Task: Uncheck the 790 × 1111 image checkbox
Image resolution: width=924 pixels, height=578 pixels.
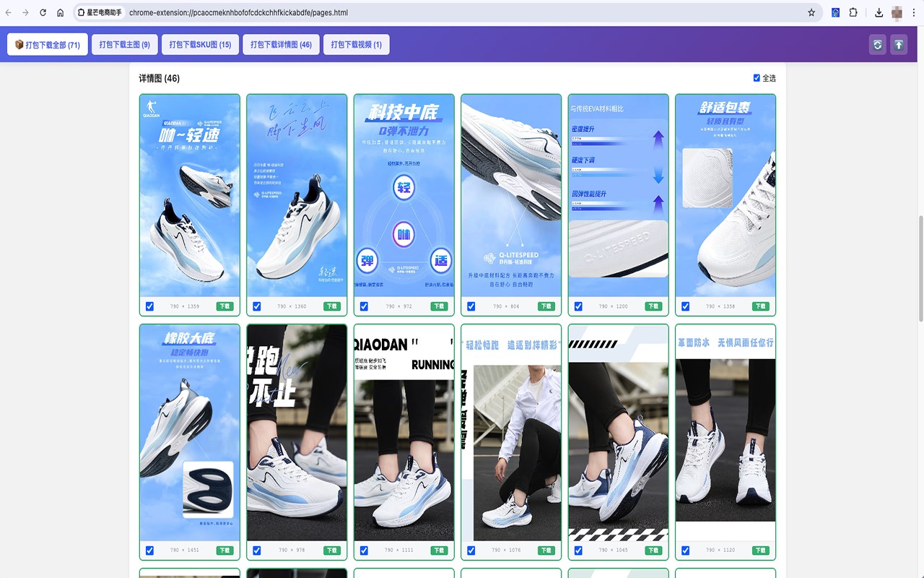Action: (x=364, y=551)
